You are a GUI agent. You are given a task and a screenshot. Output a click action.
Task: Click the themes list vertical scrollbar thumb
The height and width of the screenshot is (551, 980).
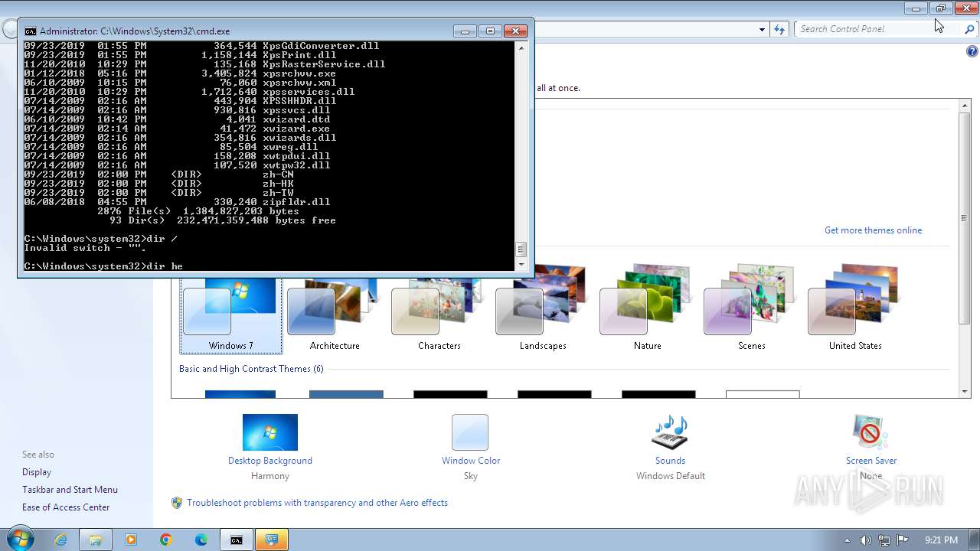pos(964,218)
